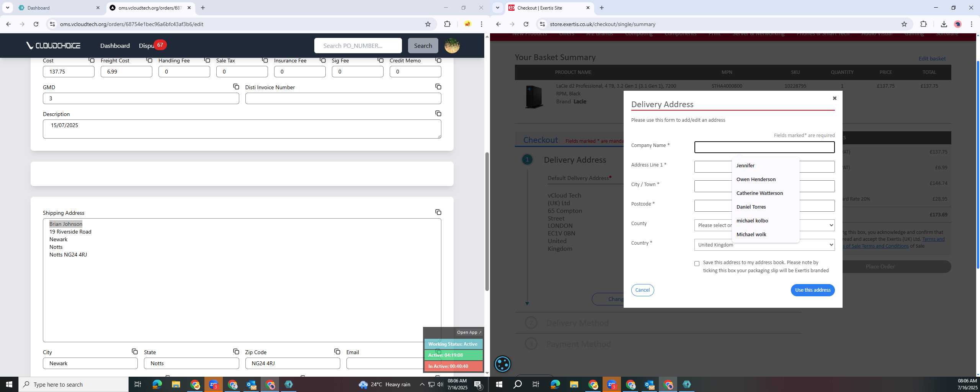Focus the Company Name field

coord(764,147)
